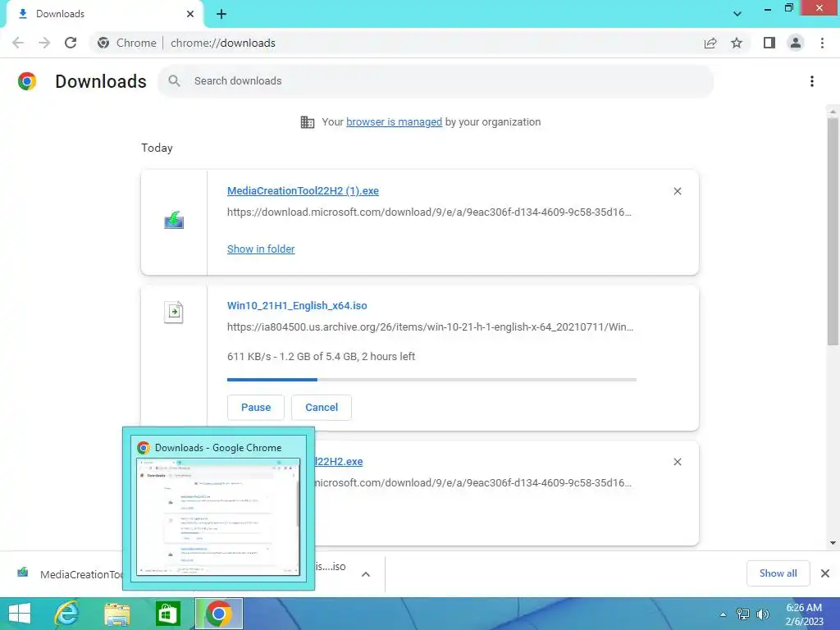
Task: Click the Chrome site info icon in address bar
Action: [103, 43]
